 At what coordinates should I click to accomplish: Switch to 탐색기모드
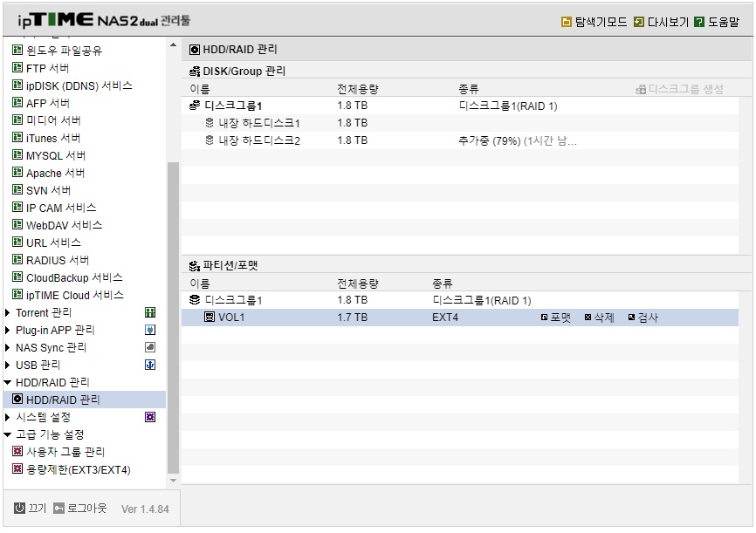coord(594,22)
